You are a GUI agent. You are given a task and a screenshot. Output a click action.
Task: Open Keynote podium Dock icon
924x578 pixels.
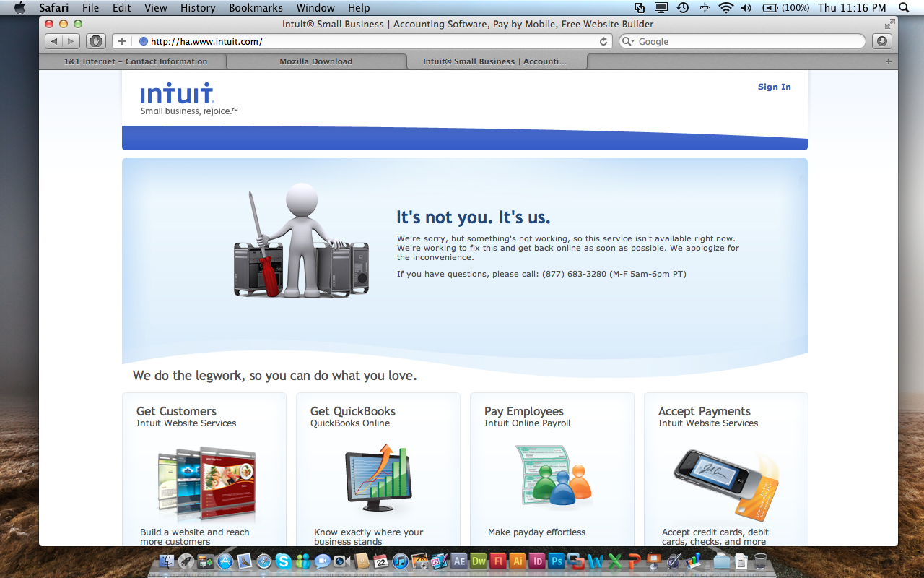[x=653, y=561]
